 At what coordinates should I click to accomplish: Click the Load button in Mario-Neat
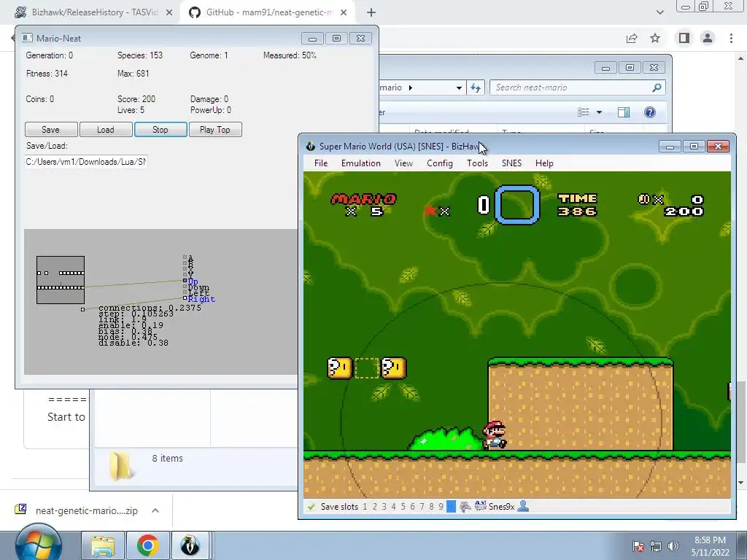(105, 130)
